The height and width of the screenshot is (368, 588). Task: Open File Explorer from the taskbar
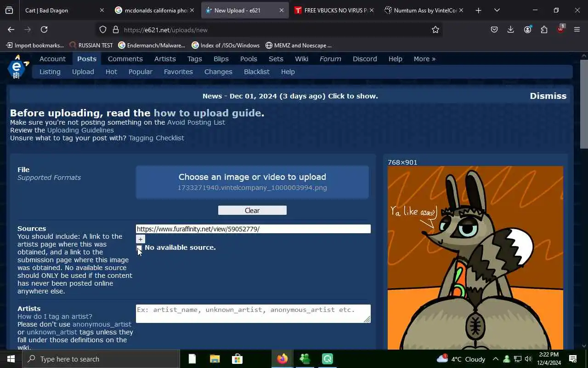pos(215,359)
